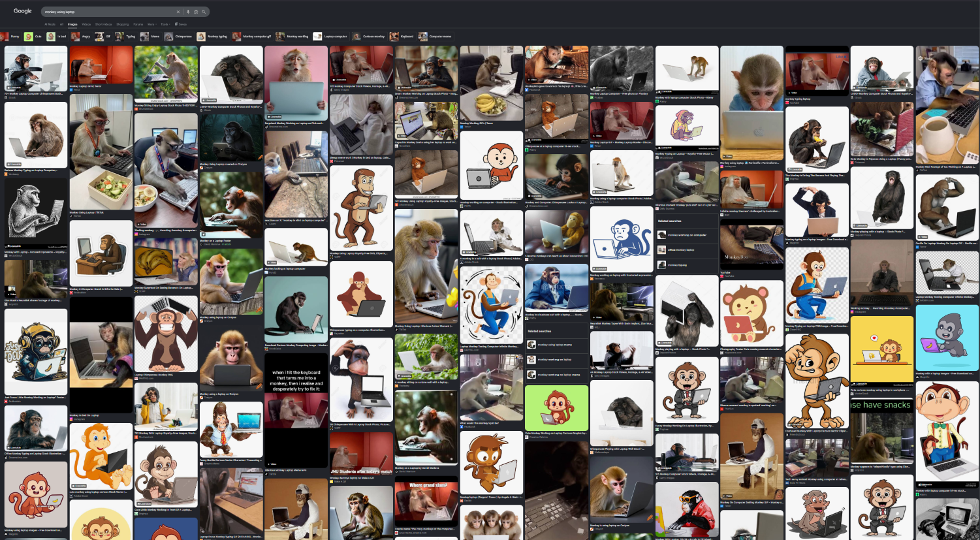Open the blue line-art monkey on laptop image
The image size is (980, 540).
pyautogui.click(x=622, y=240)
